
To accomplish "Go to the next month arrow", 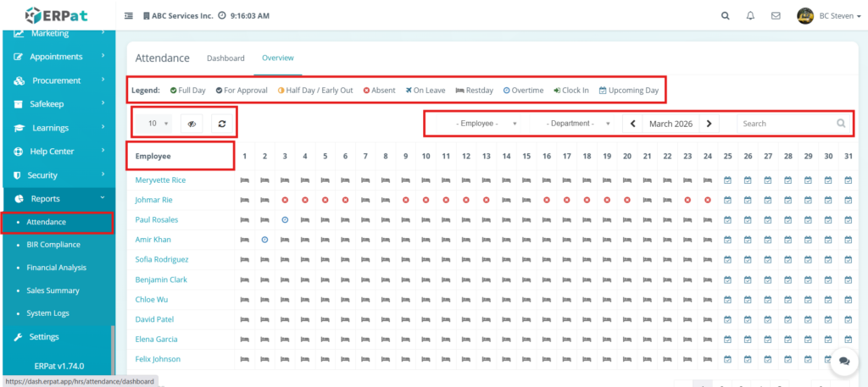I will (x=709, y=124).
